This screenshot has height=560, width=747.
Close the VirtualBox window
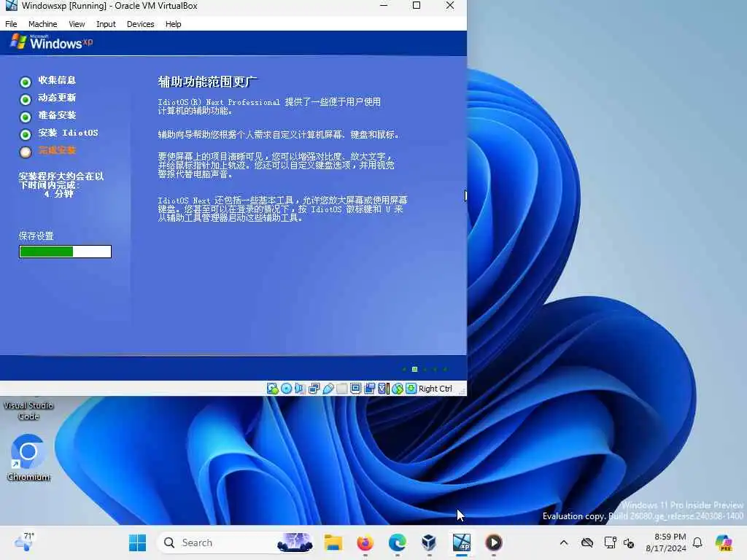(449, 6)
